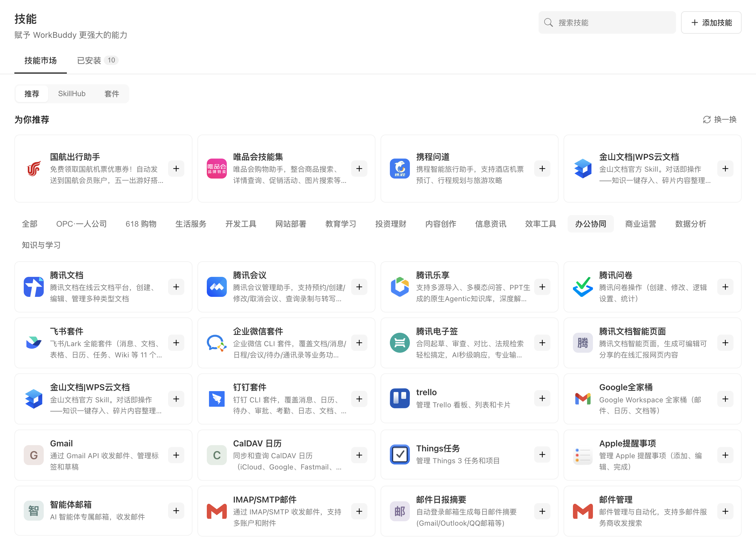
Task: Show the 开发工具 category
Action: (x=241, y=224)
